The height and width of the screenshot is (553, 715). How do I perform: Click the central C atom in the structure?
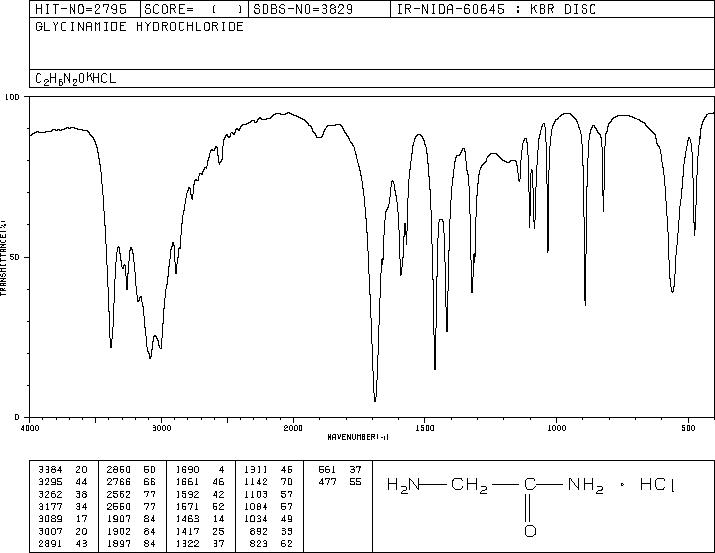[530, 484]
